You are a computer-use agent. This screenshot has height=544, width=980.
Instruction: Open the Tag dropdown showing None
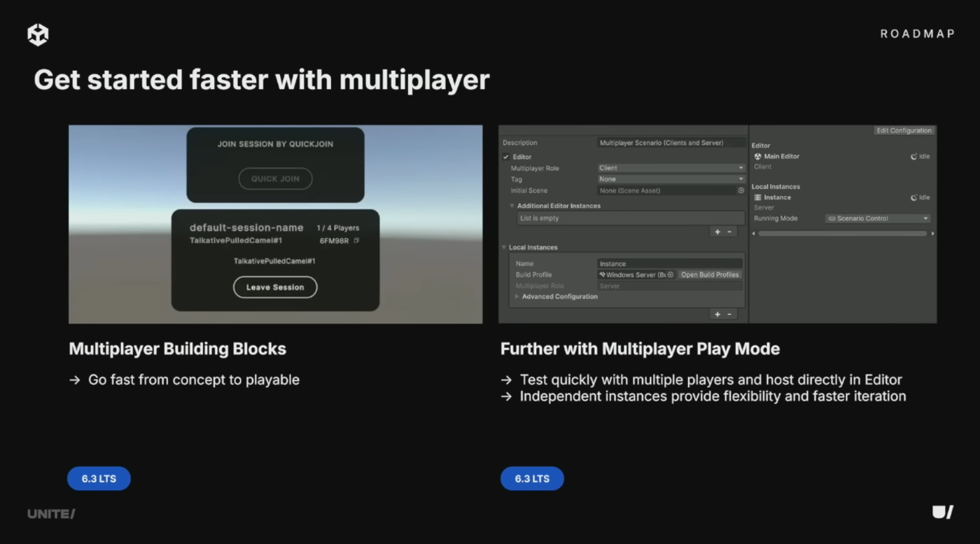pos(671,179)
